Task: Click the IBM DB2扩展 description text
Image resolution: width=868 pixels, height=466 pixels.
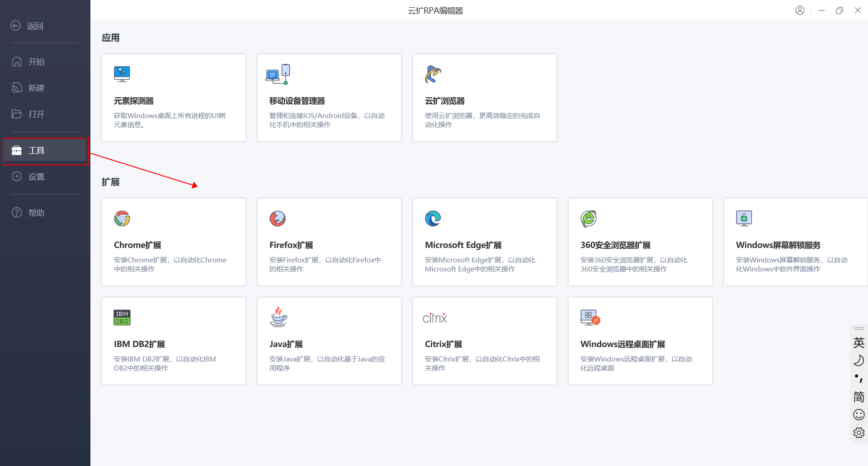Action: point(165,364)
